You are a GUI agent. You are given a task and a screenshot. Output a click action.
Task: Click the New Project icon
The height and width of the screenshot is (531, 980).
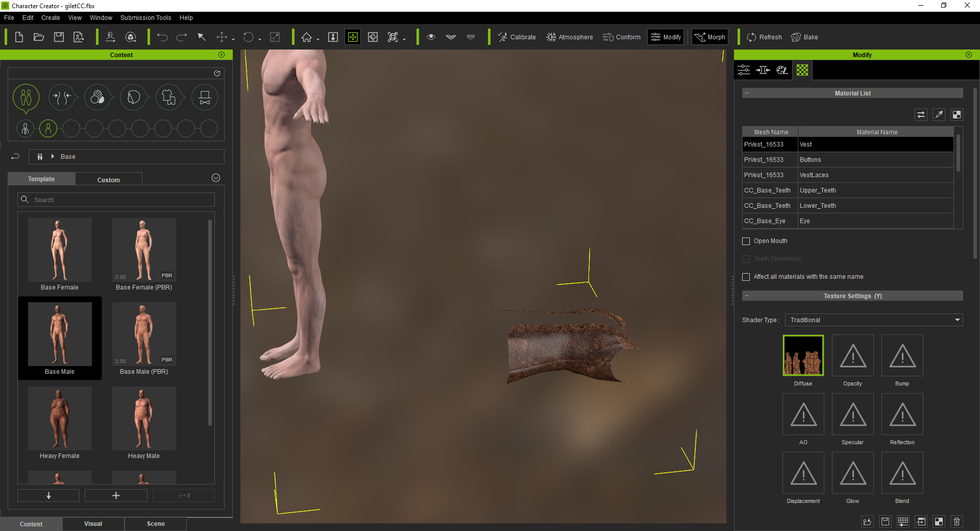[x=19, y=37]
